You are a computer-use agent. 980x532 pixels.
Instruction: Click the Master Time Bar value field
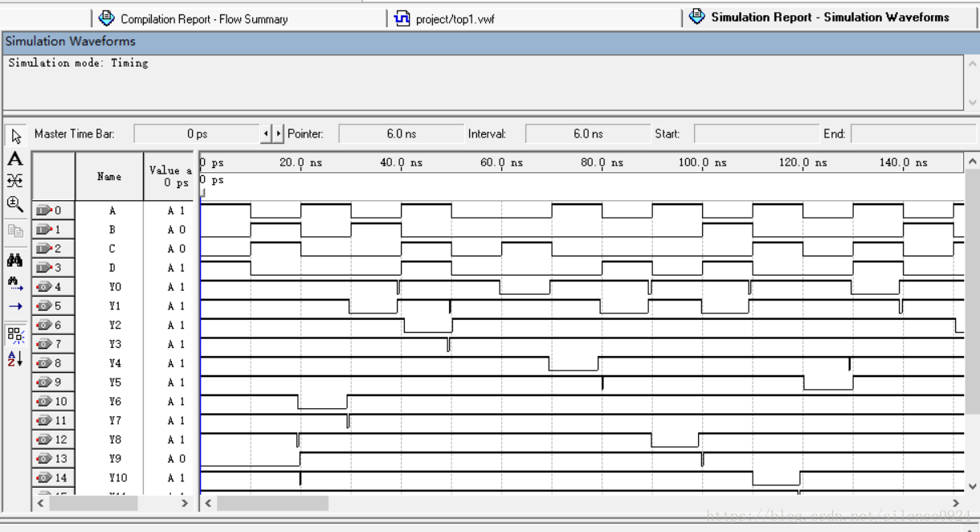[x=197, y=134]
